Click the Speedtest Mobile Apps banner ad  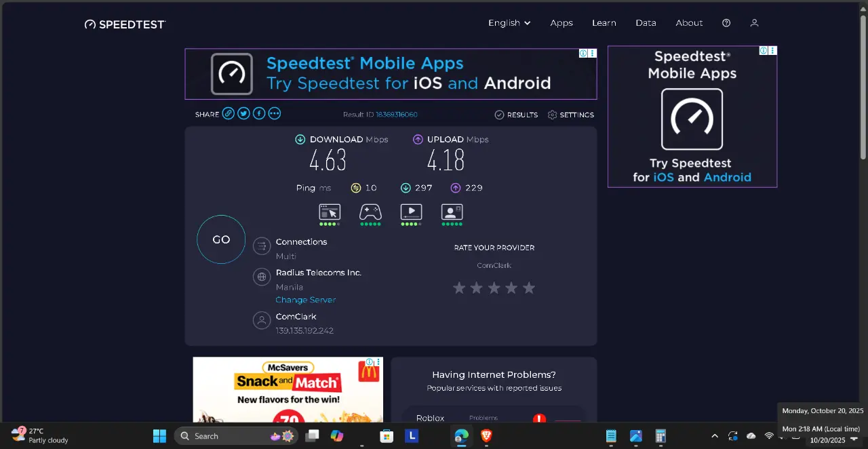391,74
